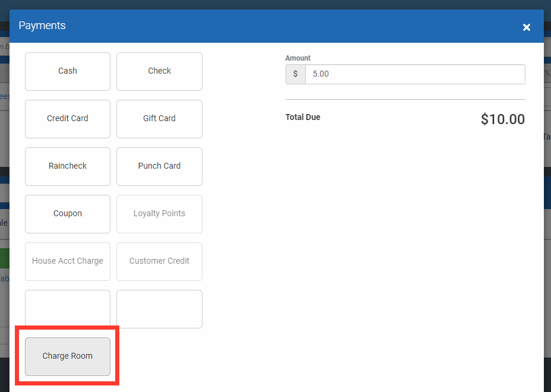
Task: Pay with Credit Card
Action: point(67,119)
